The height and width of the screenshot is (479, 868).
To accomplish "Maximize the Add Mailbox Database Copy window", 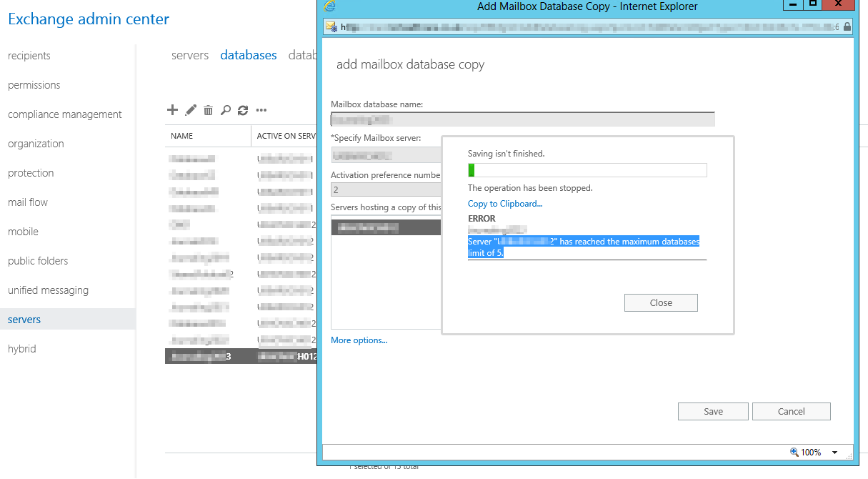I will 813,4.
